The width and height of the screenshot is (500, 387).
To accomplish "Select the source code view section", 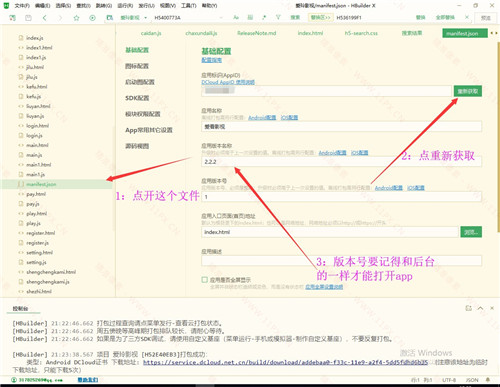I will click(x=137, y=146).
